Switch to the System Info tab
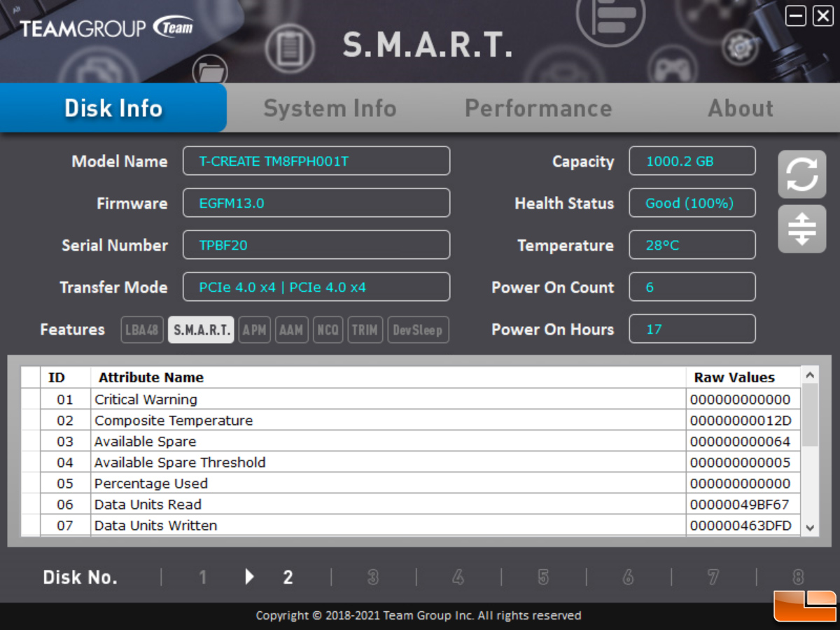840x630 pixels. 330,108
